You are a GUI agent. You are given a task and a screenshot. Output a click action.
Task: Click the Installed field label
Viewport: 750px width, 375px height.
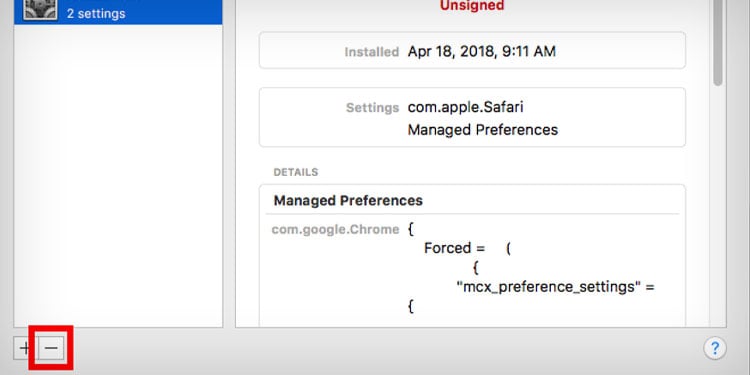372,52
